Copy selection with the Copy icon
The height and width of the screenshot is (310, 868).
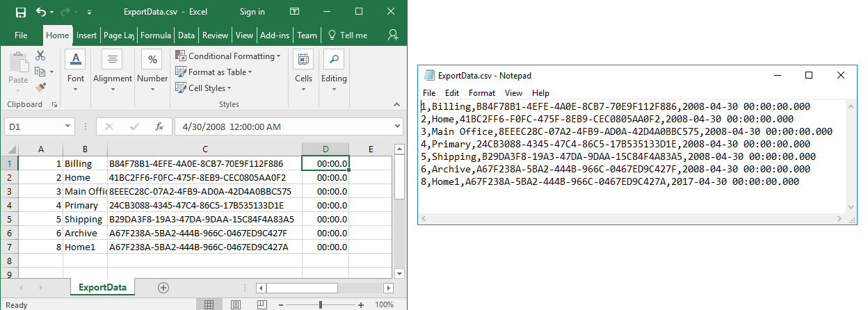tap(40, 71)
